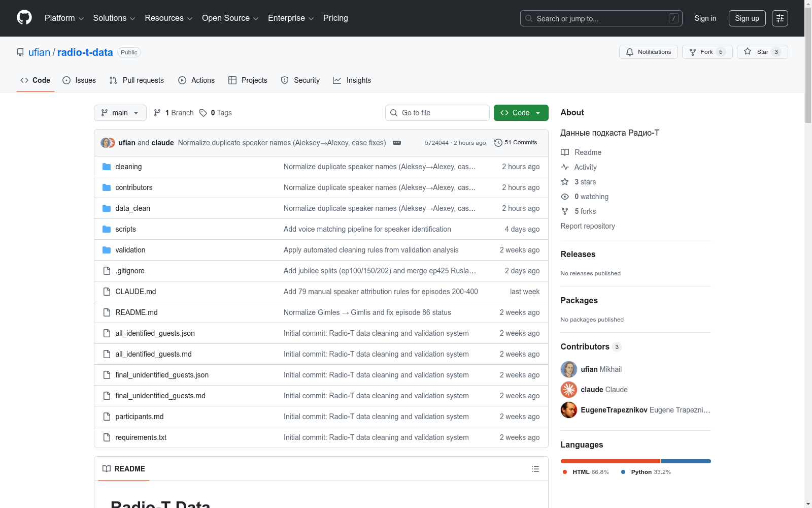Click commit hash 5724044
This screenshot has width=812, height=508.
[x=436, y=143]
